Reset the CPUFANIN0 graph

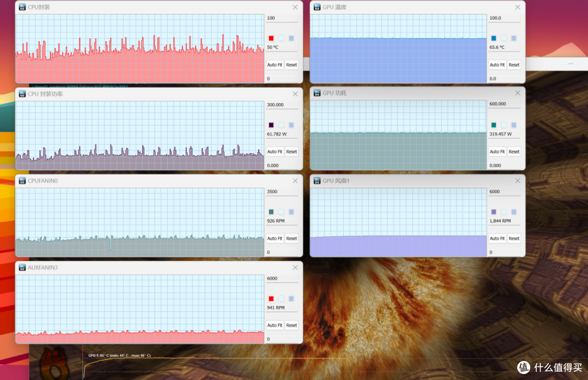291,238
